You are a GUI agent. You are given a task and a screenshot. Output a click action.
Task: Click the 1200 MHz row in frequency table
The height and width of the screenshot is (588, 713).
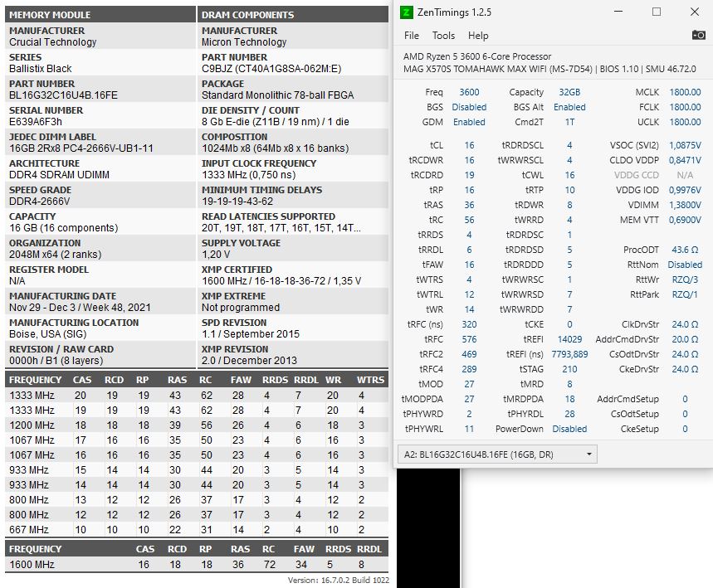point(197,425)
